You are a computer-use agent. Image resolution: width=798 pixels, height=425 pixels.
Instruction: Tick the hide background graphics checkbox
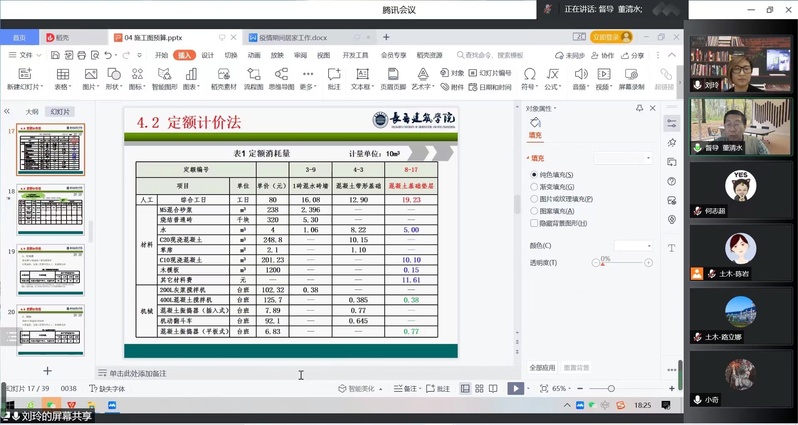coord(533,223)
